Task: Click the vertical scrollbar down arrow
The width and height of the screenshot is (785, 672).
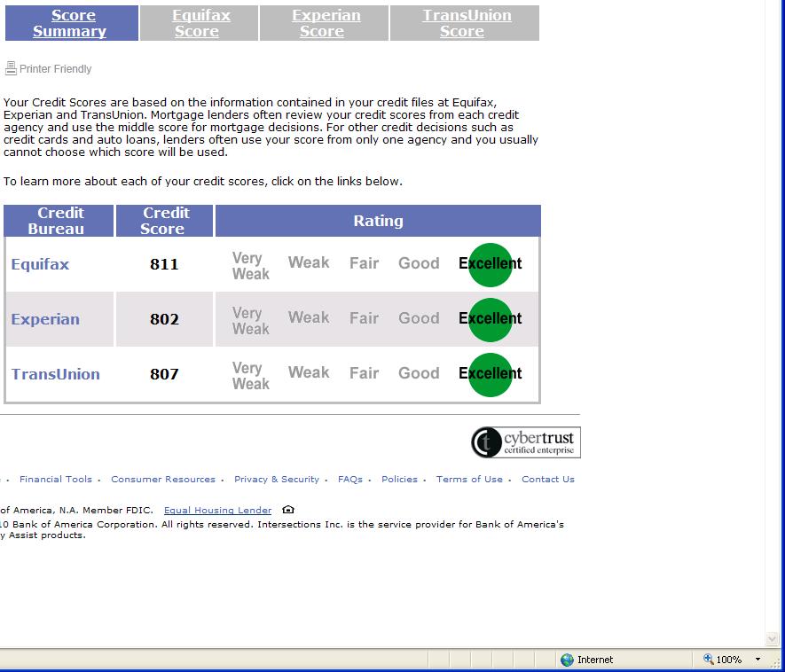Action: [x=772, y=638]
